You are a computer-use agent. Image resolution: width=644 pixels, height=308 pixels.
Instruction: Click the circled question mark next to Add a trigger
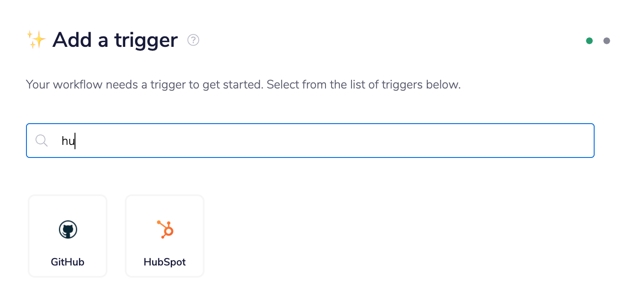coord(193,39)
